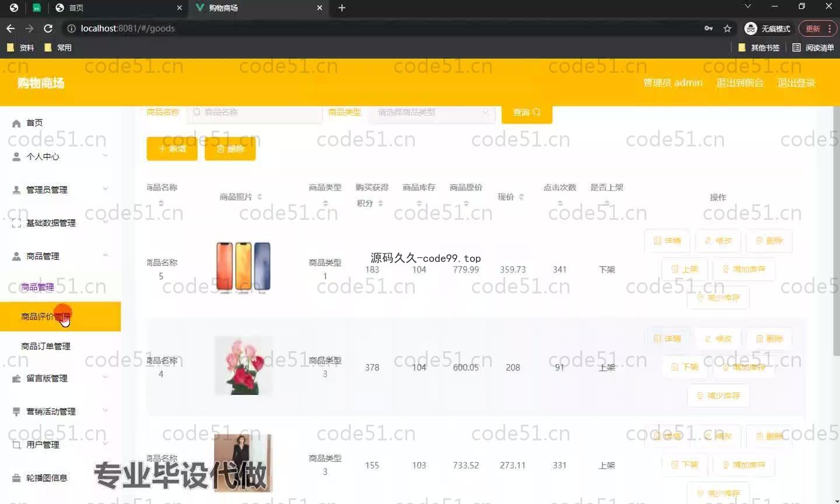Click 下架 for the 733.52 price row

point(685,465)
